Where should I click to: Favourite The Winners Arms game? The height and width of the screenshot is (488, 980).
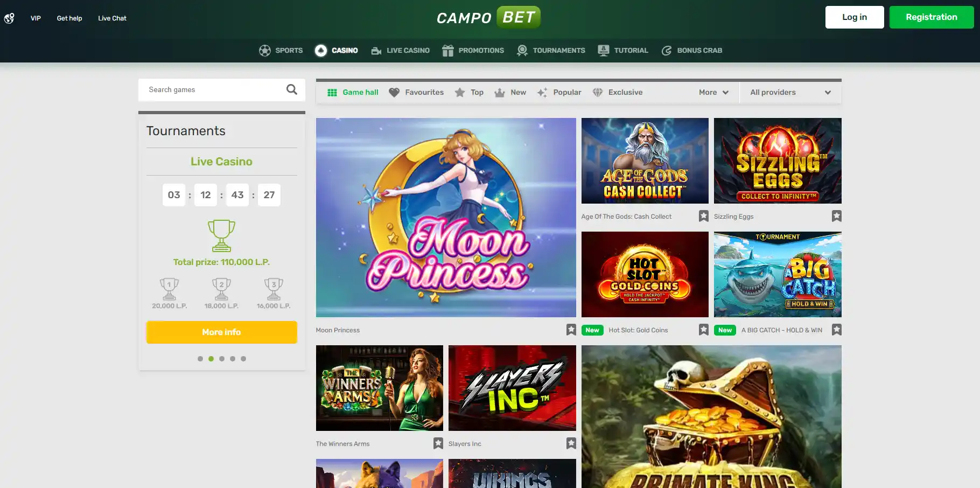438,443
